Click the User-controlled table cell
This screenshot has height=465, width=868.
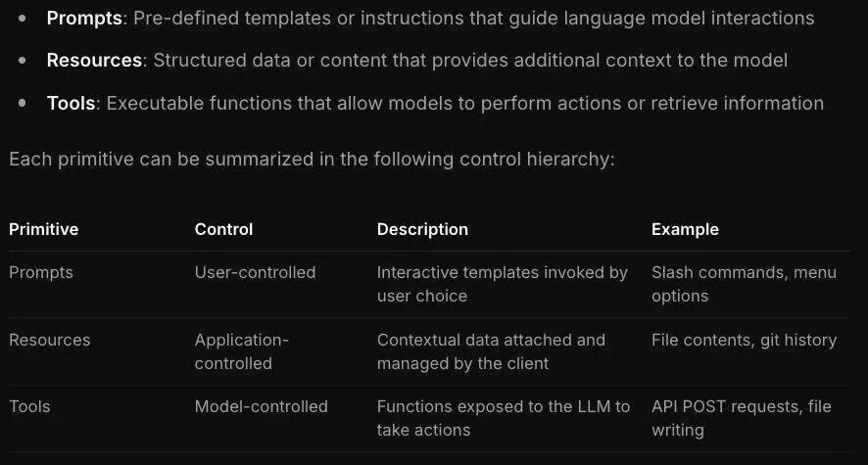[x=255, y=272]
